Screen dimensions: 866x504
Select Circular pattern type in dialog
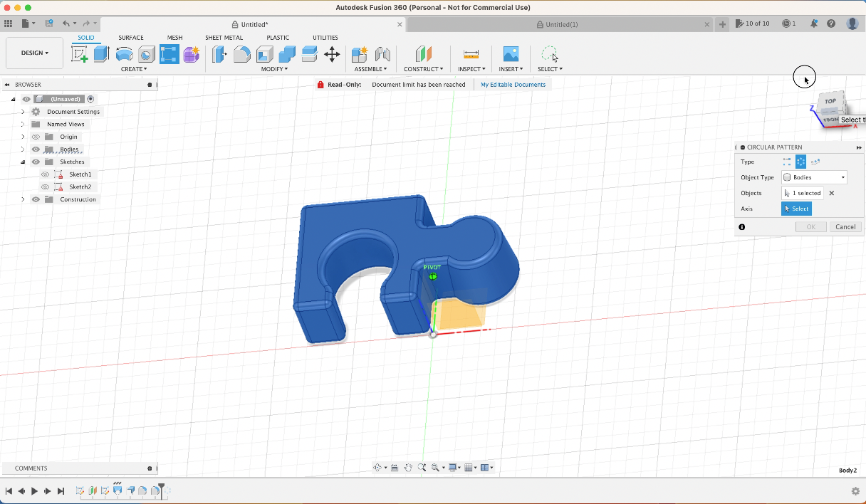point(801,162)
